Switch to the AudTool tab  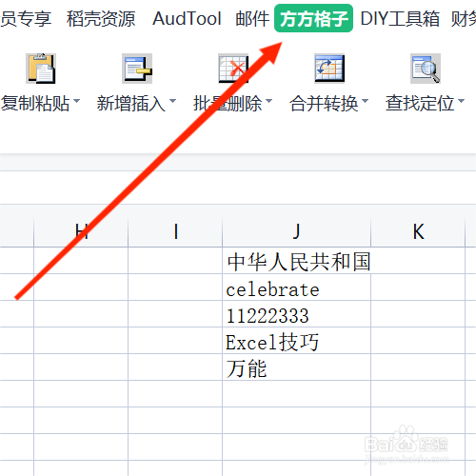coord(187,18)
